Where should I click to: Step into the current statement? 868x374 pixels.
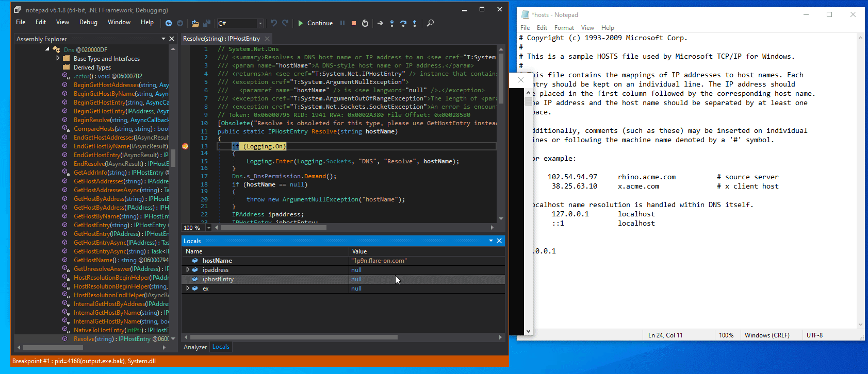click(x=392, y=23)
